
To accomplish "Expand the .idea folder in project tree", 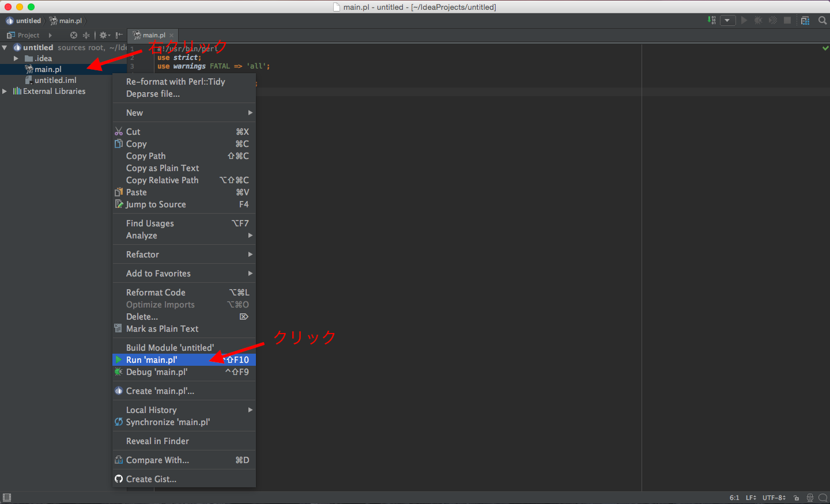I will point(16,58).
